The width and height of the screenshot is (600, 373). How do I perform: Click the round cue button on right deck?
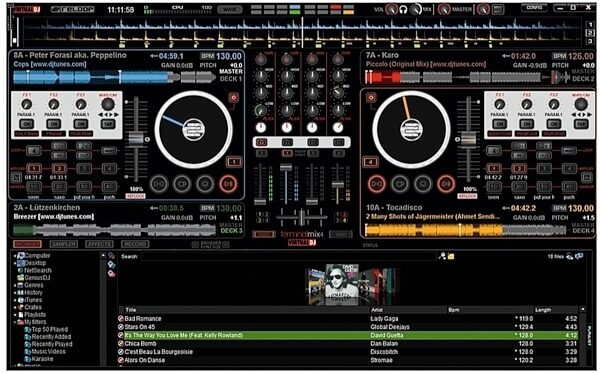tap(423, 184)
